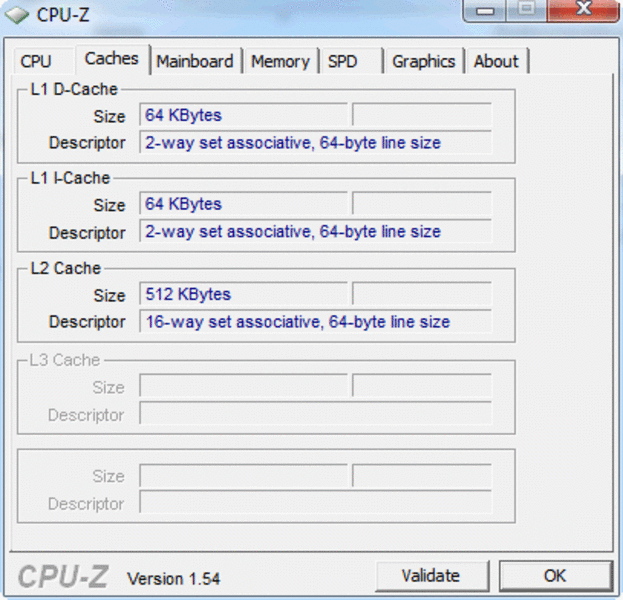Viewport: 623px width, 600px height.
Task: Close the CPU-Z window
Action: tap(582, 10)
